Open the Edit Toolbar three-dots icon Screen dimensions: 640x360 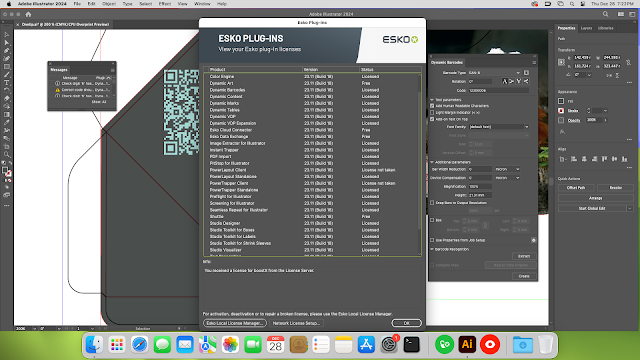tap(7, 206)
